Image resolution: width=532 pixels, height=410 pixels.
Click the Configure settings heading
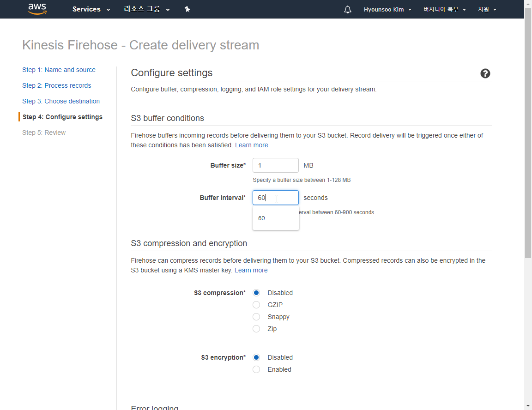(172, 73)
